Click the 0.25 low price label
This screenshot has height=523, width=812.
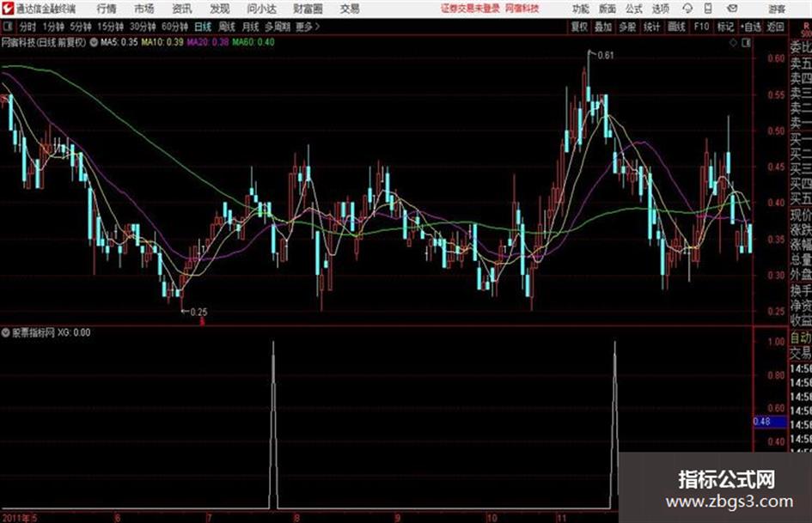point(198,312)
